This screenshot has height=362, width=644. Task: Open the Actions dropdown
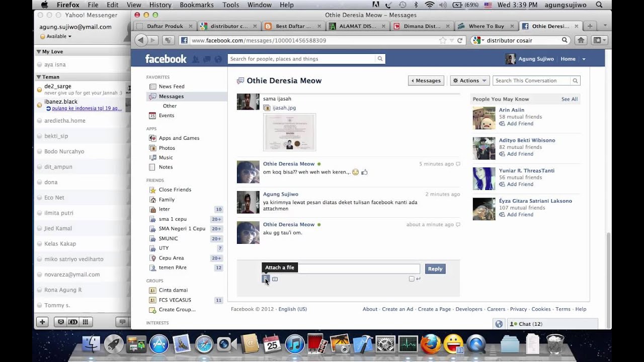coord(469,80)
